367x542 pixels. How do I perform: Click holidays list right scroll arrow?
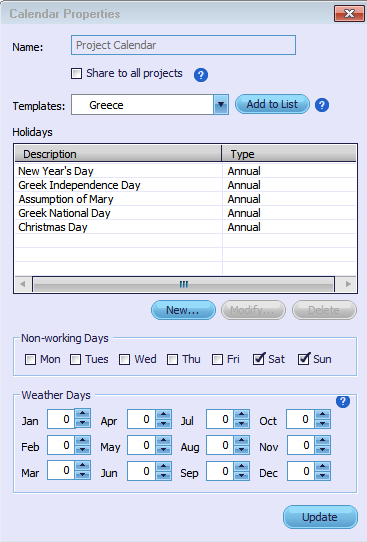tap(348, 284)
